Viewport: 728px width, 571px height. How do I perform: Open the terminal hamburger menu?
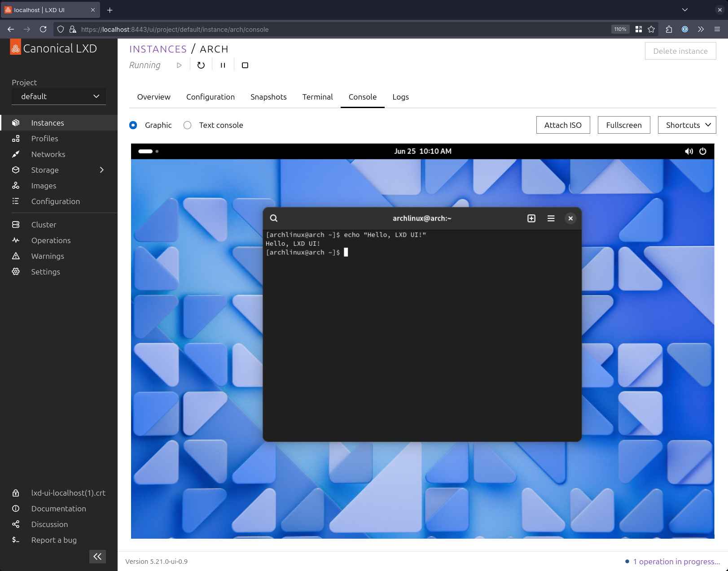point(551,218)
